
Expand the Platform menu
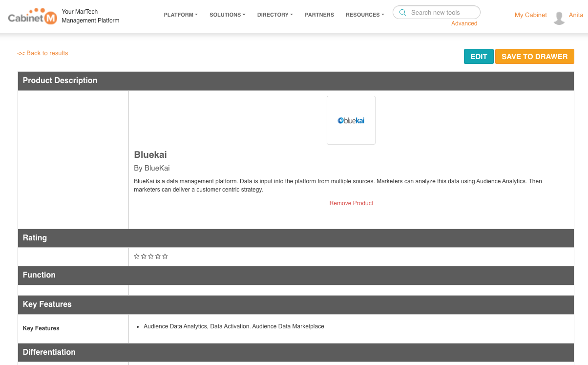coord(181,15)
